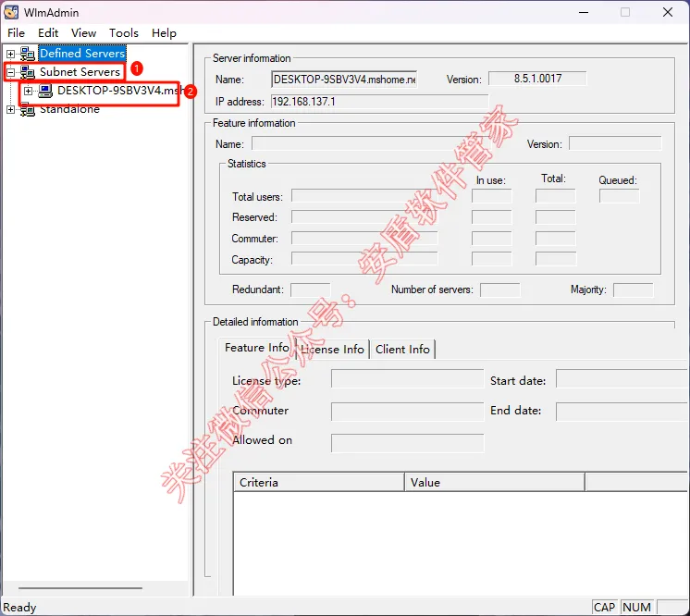The width and height of the screenshot is (690, 616).
Task: Click the Capacity Total field
Action: (x=555, y=259)
